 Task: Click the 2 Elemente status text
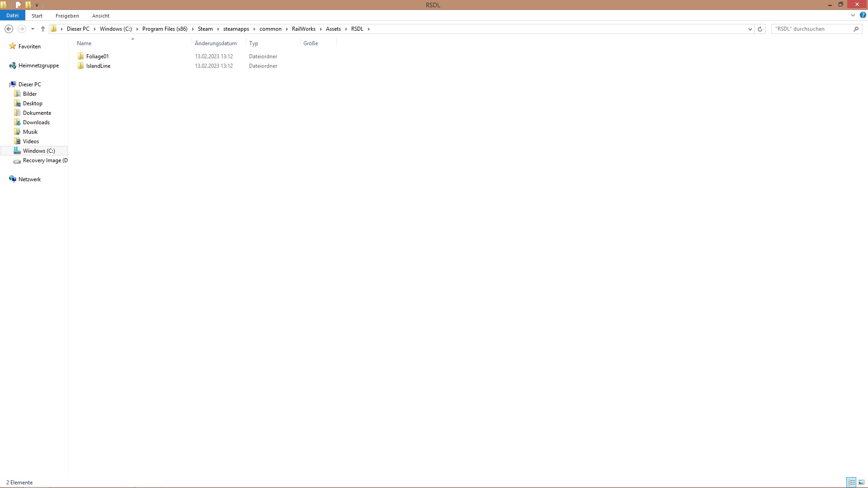19,483
